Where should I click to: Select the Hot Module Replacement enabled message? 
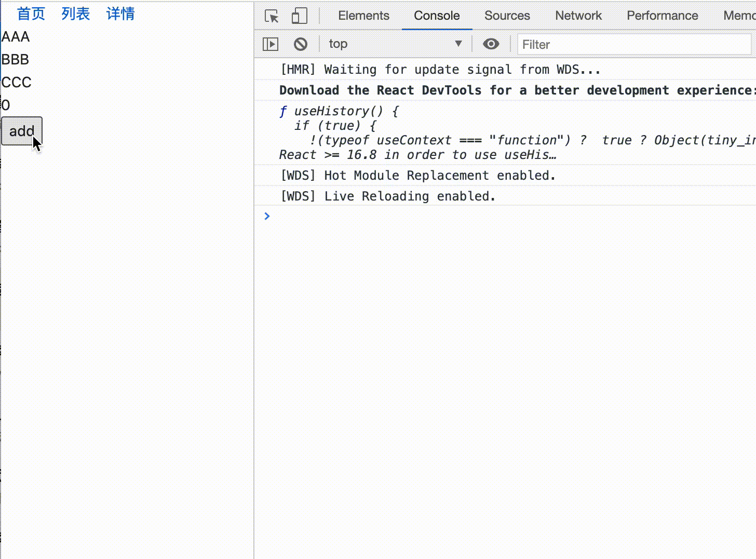click(x=505, y=175)
